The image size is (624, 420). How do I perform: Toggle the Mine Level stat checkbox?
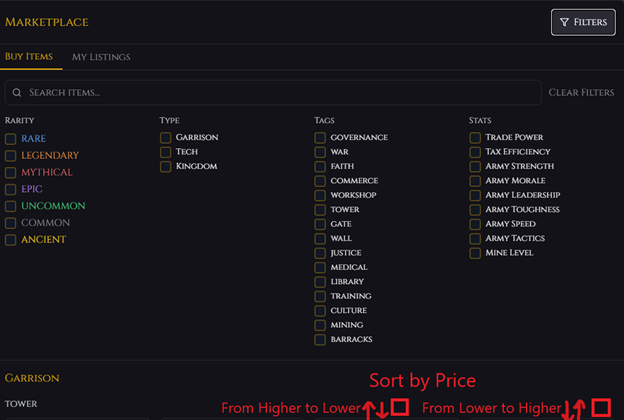click(475, 254)
